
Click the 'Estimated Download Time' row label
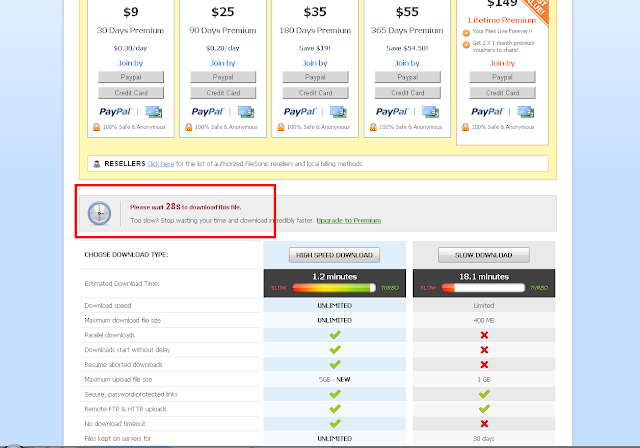[122, 284]
